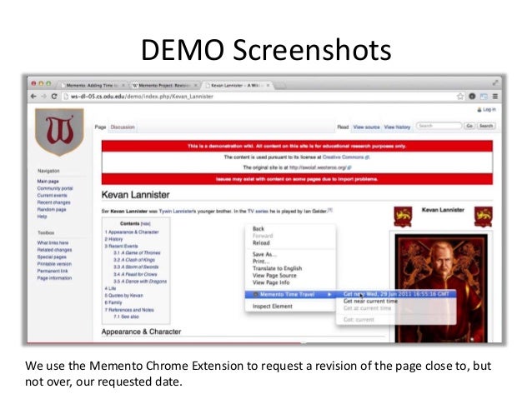Select the Page tab
The image size is (532, 399).
[100, 127]
